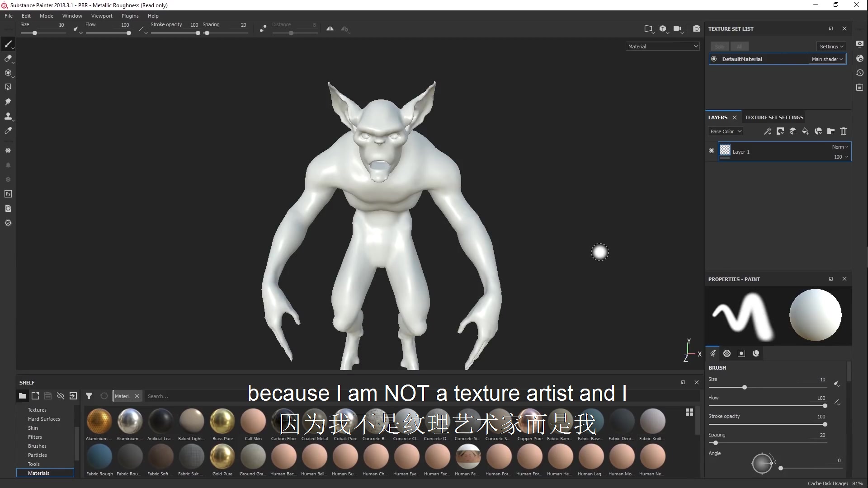Viewport: 868px width, 488px height.
Task: Add a new folder in the Layers panel
Action: [x=831, y=131]
